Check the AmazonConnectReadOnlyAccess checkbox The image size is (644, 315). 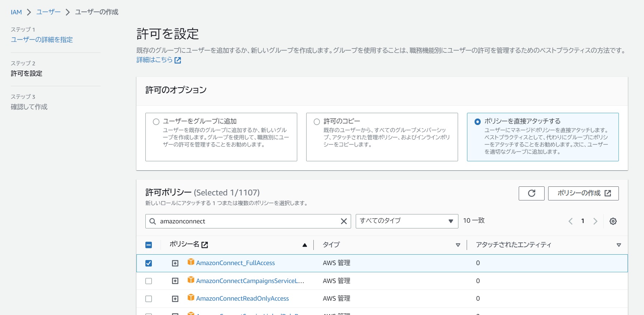pyautogui.click(x=149, y=299)
